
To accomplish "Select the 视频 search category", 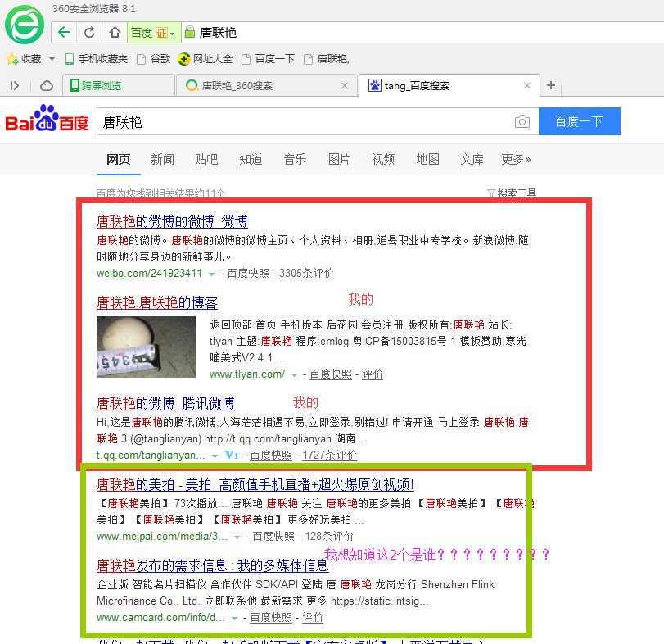I will coord(383,159).
